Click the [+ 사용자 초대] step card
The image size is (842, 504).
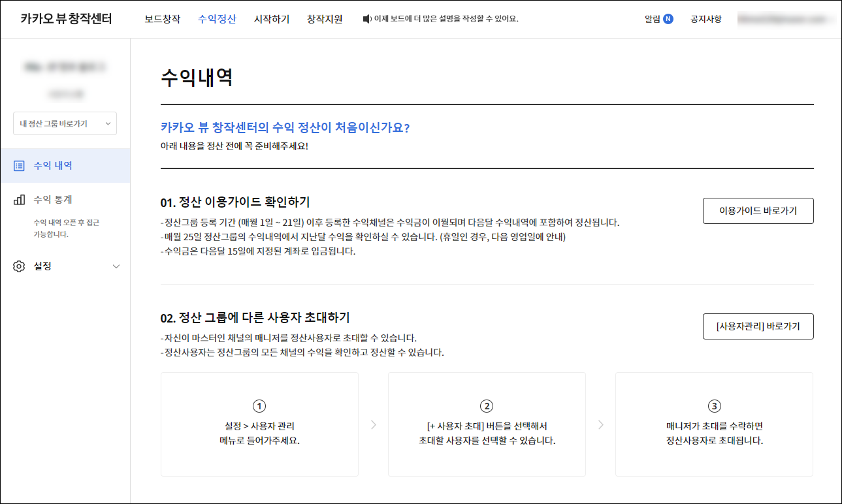(487, 424)
